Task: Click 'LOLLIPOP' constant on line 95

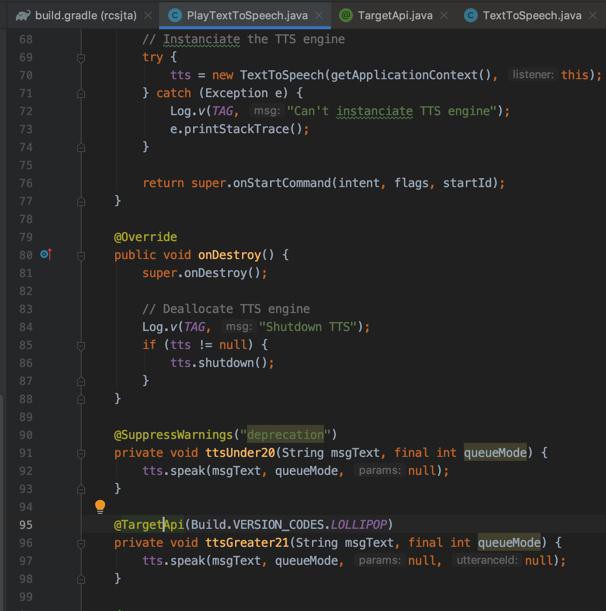Action: coord(358,524)
